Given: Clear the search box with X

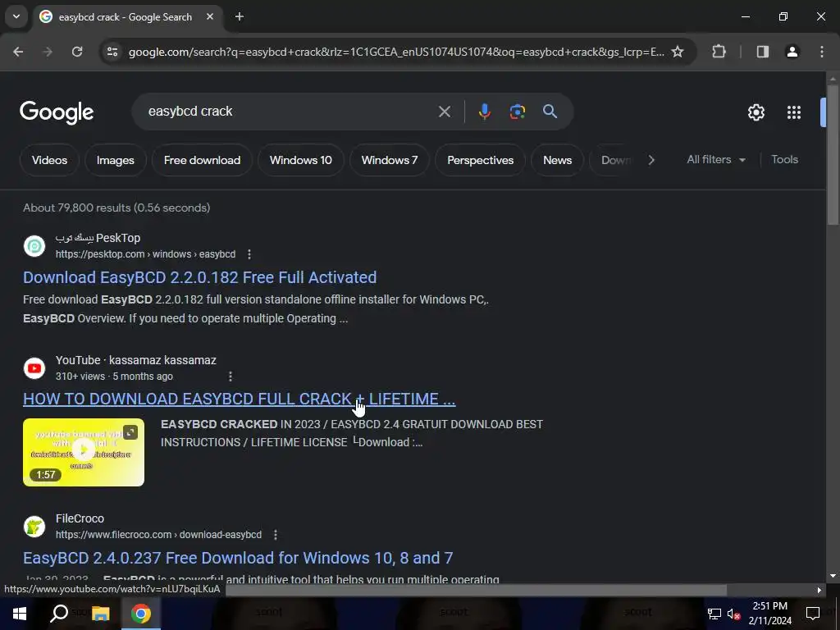Looking at the screenshot, I should click(444, 112).
